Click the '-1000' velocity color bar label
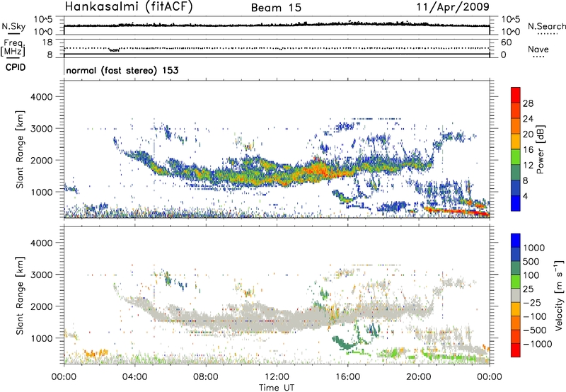 (x=538, y=344)
